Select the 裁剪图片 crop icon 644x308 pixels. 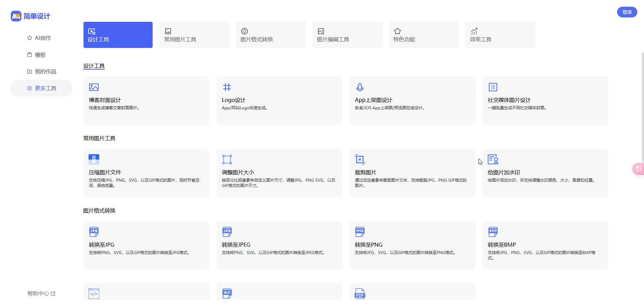360,159
